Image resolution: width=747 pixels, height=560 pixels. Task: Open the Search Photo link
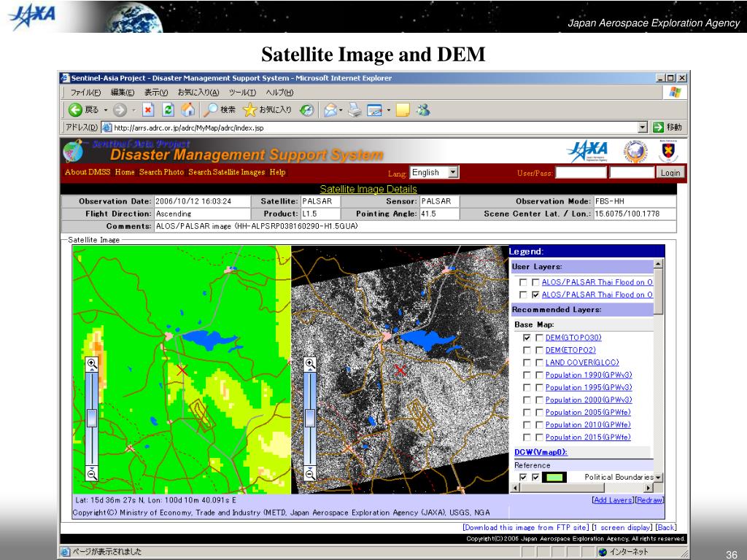click(x=161, y=172)
